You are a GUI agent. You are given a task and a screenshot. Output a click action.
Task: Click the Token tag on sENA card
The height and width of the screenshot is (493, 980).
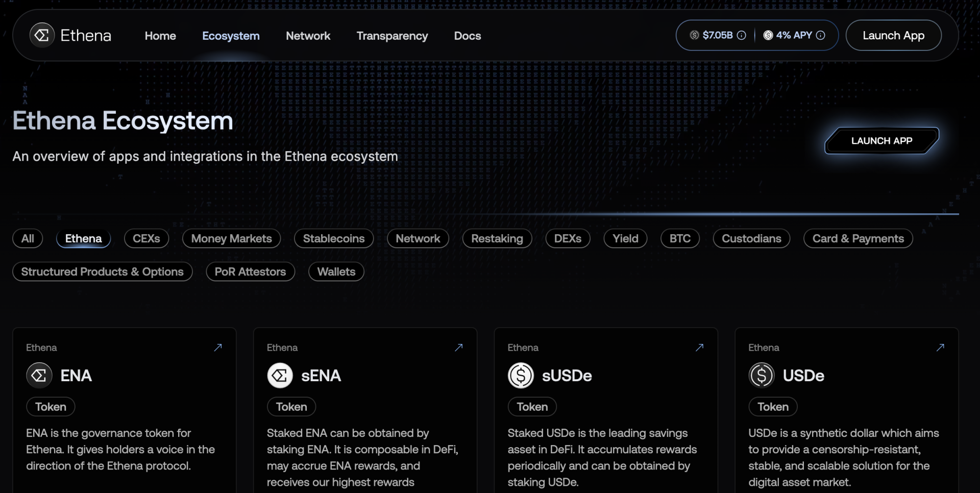(291, 407)
